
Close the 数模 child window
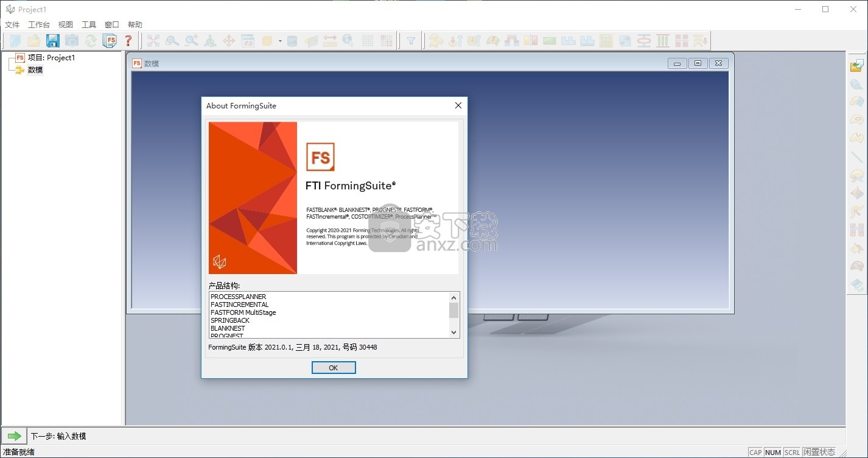[718, 63]
